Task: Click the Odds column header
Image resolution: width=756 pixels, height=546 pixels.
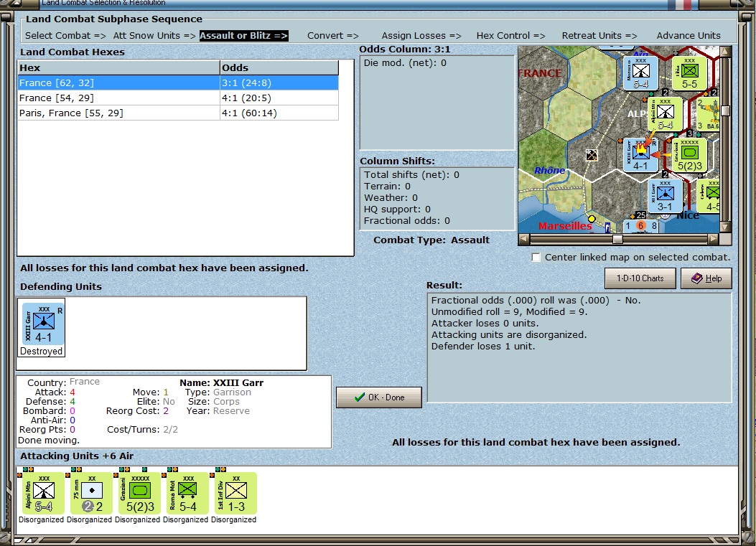Action: tap(279, 67)
